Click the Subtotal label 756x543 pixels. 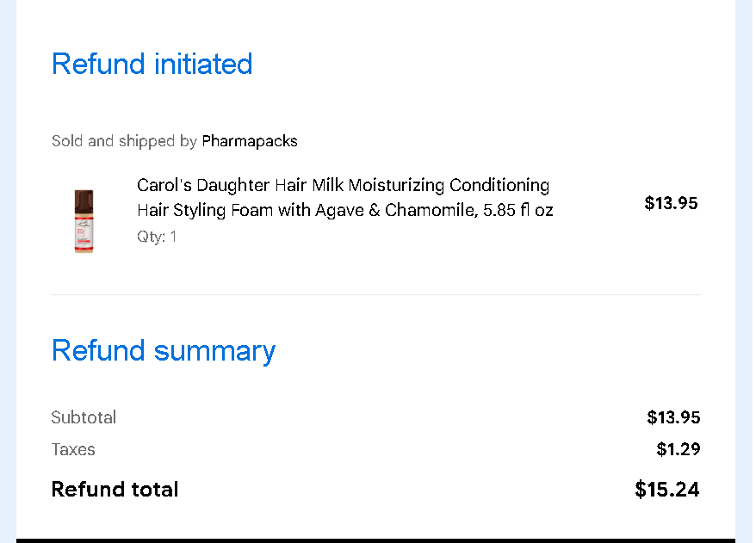(x=84, y=417)
